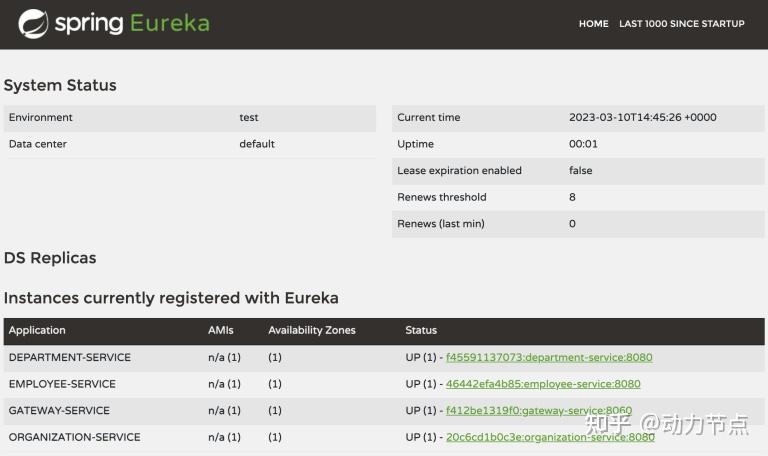Select the 'test' environment value

coord(249,118)
